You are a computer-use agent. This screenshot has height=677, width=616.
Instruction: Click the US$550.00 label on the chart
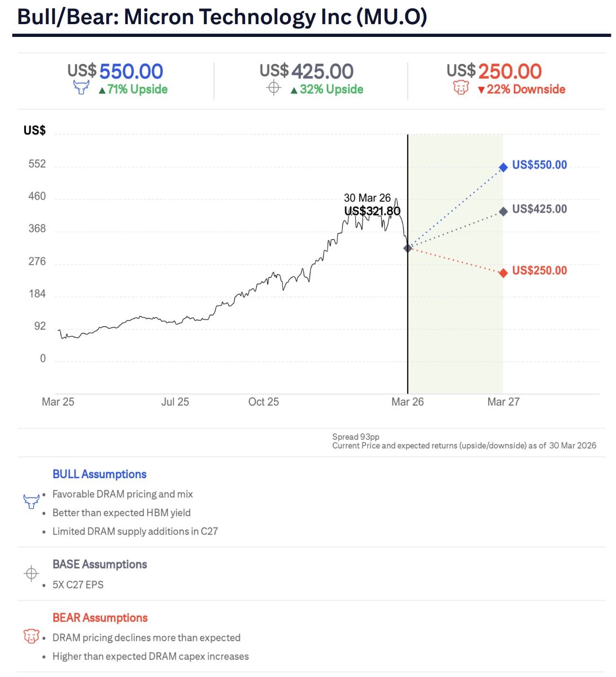coord(539,165)
